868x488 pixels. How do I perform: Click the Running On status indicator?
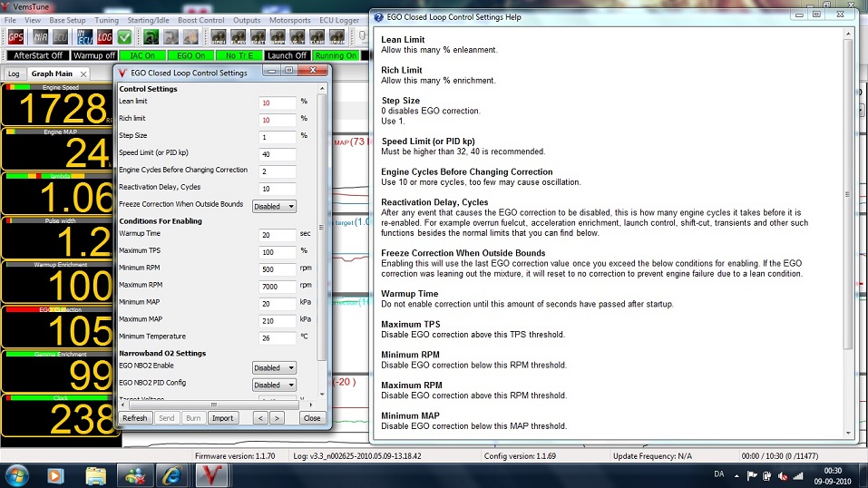[336, 55]
